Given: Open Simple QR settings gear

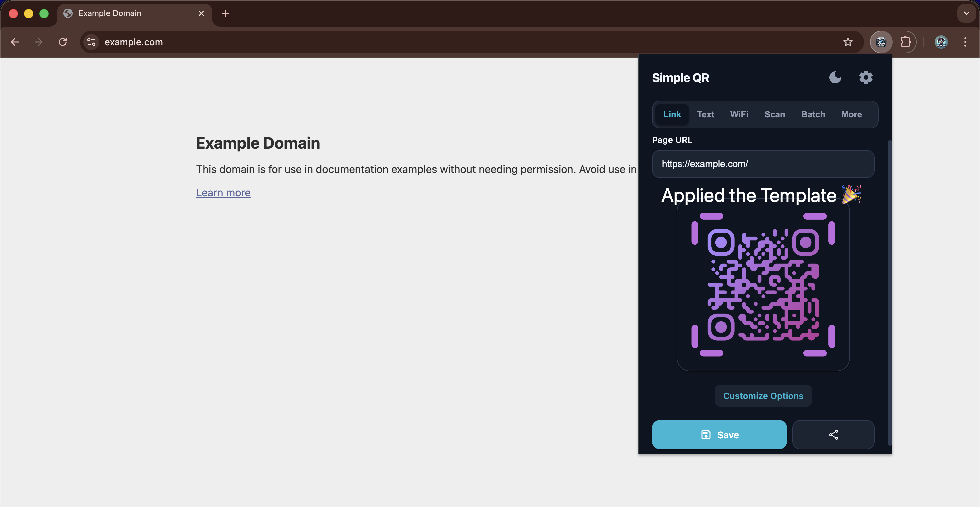Looking at the screenshot, I should [865, 78].
